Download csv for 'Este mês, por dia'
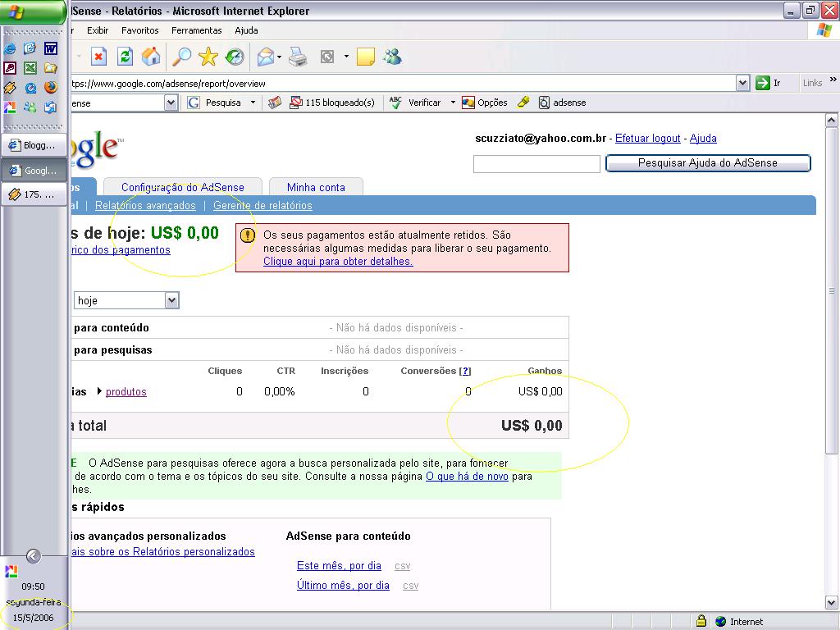This screenshot has height=630, width=840. [x=402, y=566]
